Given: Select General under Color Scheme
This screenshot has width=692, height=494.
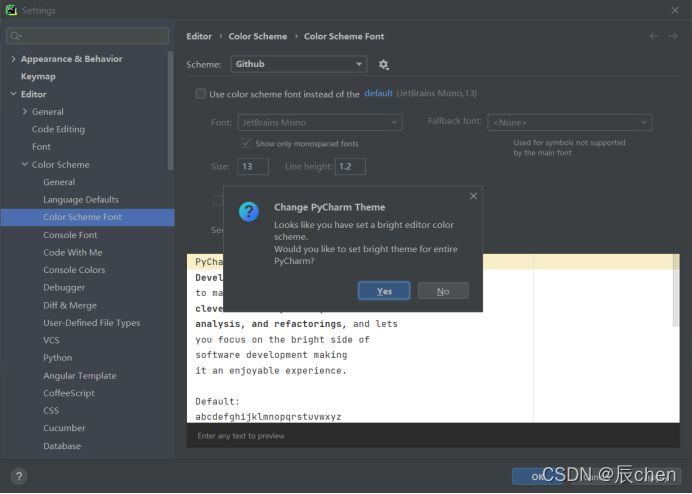Looking at the screenshot, I should [59, 182].
